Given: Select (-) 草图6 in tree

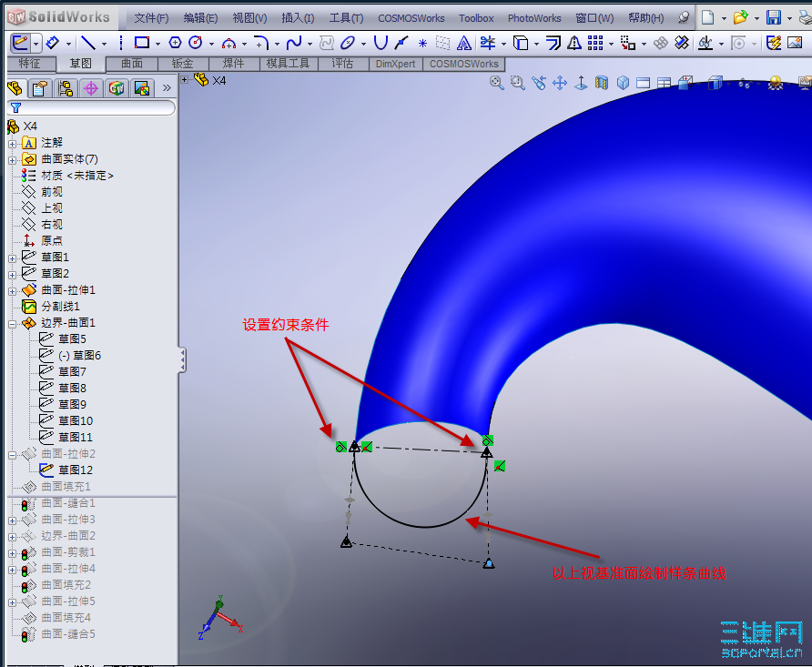Looking at the screenshot, I should pos(79,356).
